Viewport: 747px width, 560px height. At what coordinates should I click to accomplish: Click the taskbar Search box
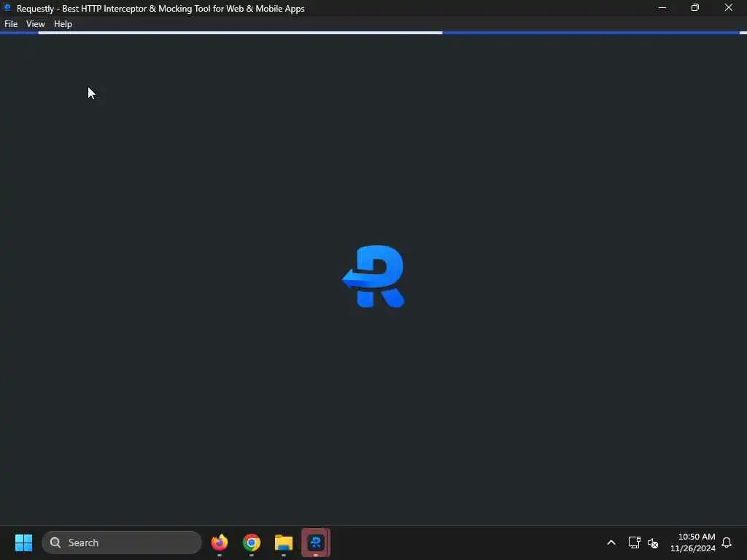[x=122, y=542]
